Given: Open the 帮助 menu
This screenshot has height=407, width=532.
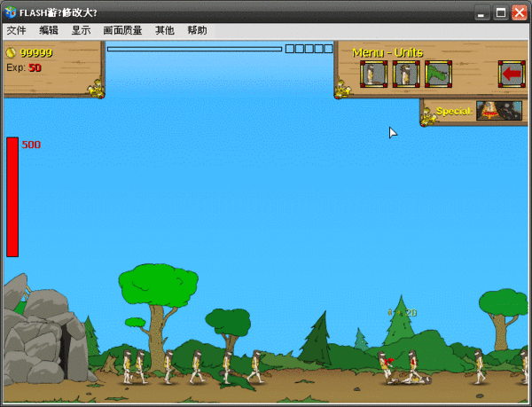Looking at the screenshot, I should click(x=197, y=30).
